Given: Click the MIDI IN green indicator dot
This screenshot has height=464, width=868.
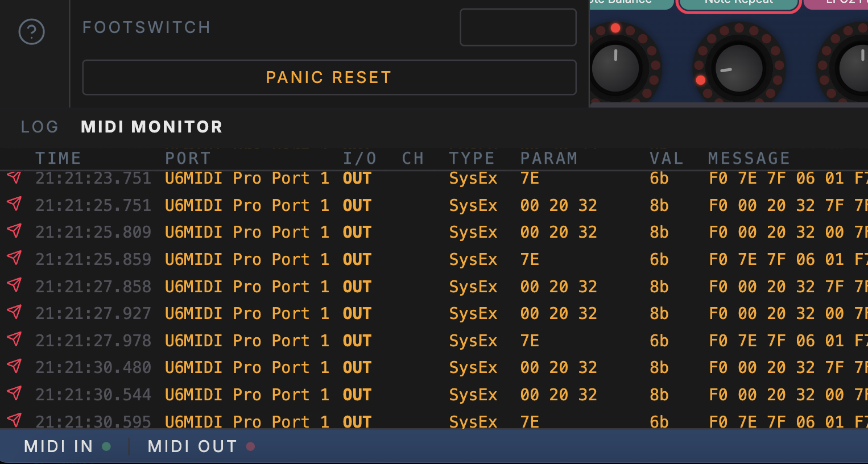Looking at the screenshot, I should pos(106,446).
